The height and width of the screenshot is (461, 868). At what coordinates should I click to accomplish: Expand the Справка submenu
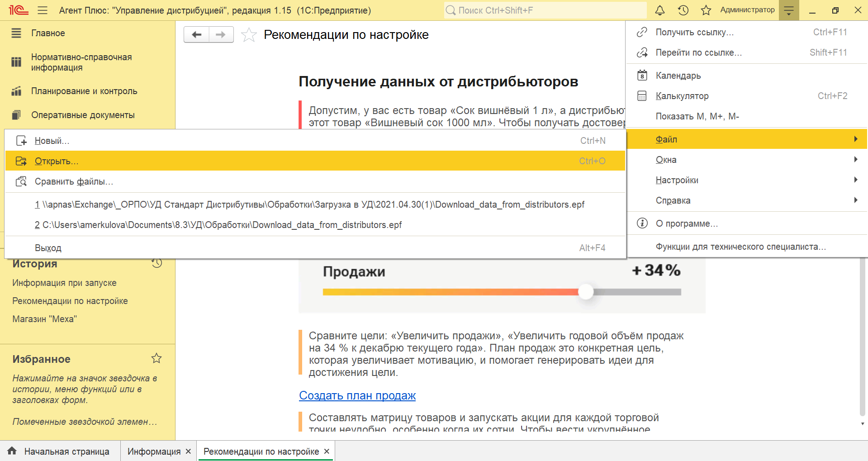747,200
